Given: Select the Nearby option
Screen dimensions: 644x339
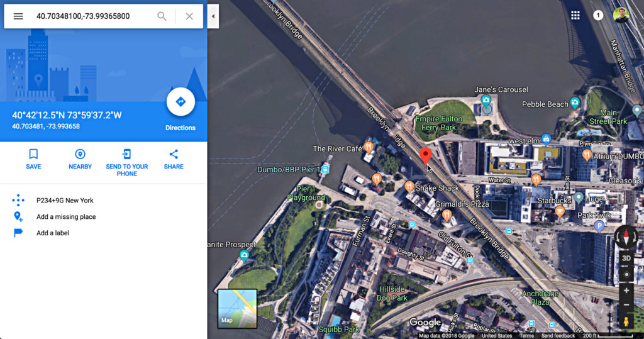Looking at the screenshot, I should [80, 159].
